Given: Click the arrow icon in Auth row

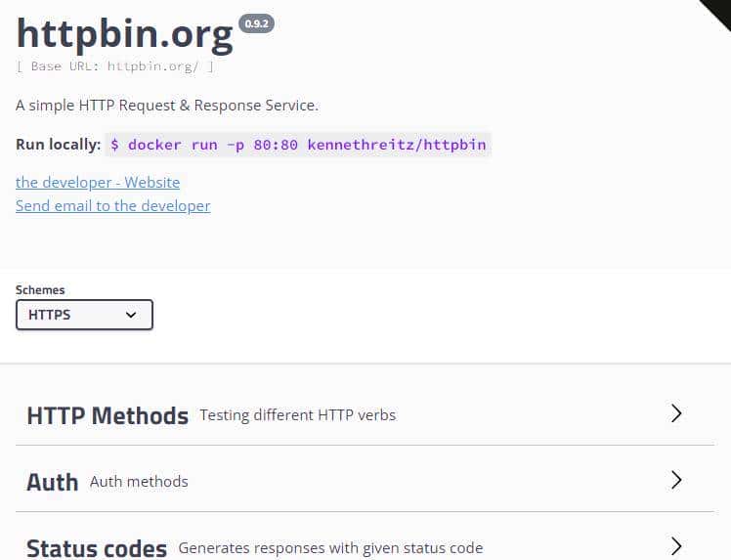Looking at the screenshot, I should (x=676, y=480).
